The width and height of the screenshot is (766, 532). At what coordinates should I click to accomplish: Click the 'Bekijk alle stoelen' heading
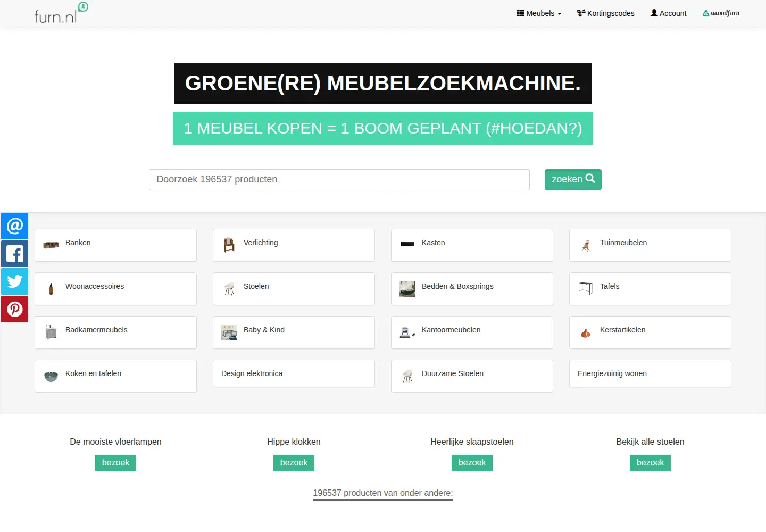pos(650,442)
